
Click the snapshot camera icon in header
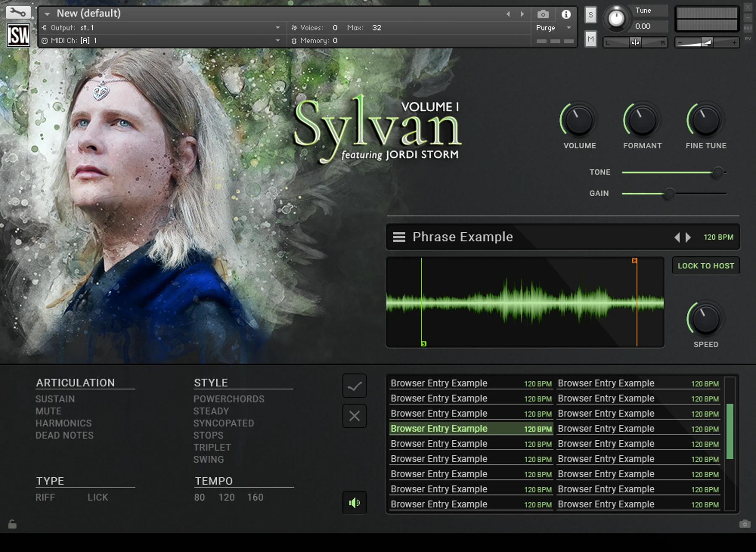click(543, 14)
